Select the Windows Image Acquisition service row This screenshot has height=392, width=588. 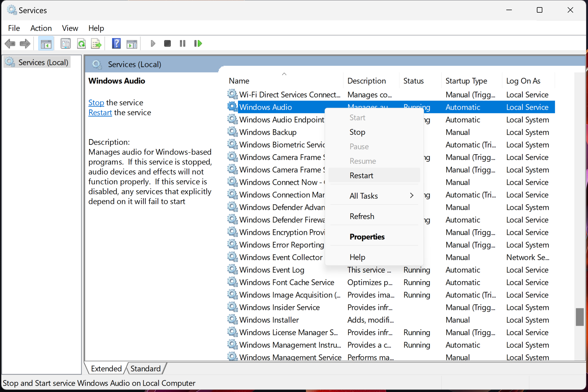[x=391, y=295]
